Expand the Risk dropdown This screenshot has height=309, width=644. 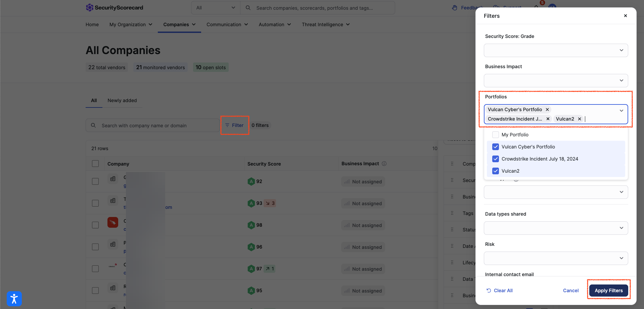click(x=556, y=258)
